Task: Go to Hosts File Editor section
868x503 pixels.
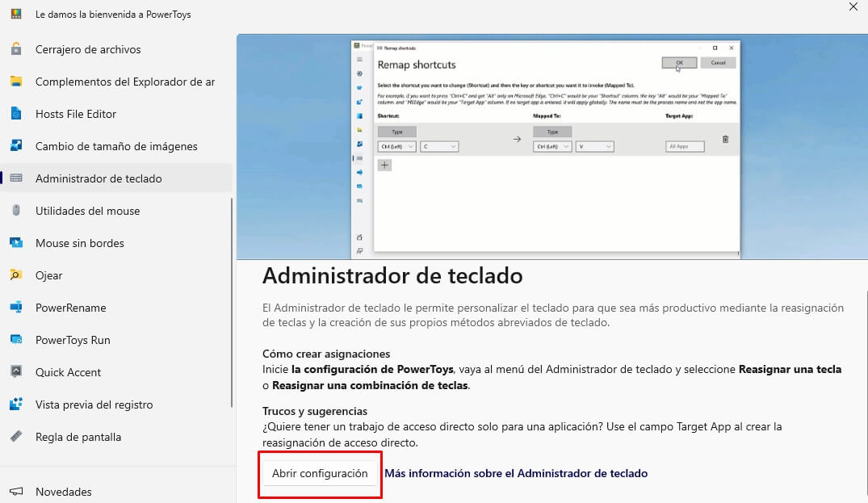Action: [116, 114]
